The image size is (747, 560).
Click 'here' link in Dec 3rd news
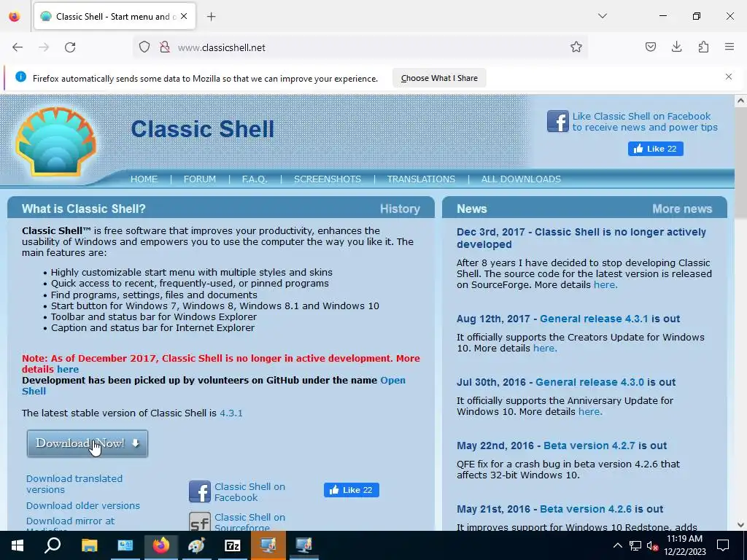[x=605, y=285]
